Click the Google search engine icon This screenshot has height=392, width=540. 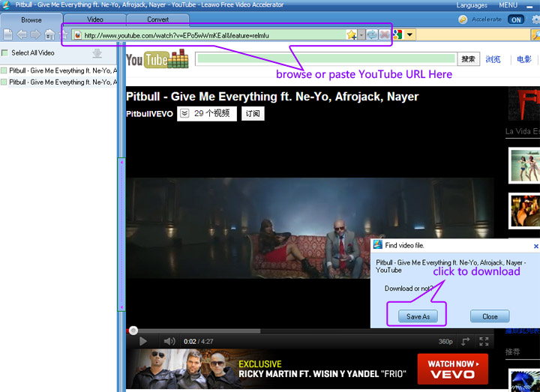coord(397,34)
